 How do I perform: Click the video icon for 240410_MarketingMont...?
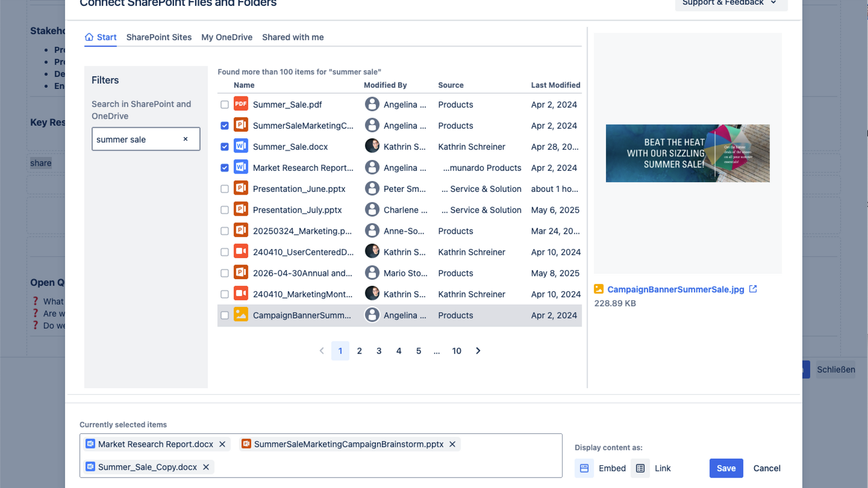(241, 294)
